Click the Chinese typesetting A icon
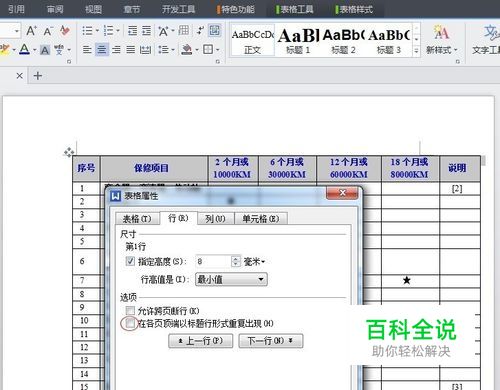This screenshot has width=500, height=390. coord(163,31)
